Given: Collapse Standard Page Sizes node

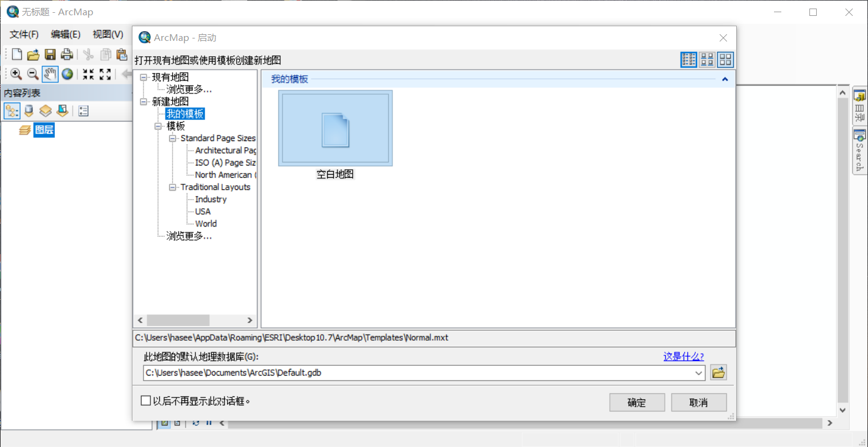Looking at the screenshot, I should click(x=173, y=138).
